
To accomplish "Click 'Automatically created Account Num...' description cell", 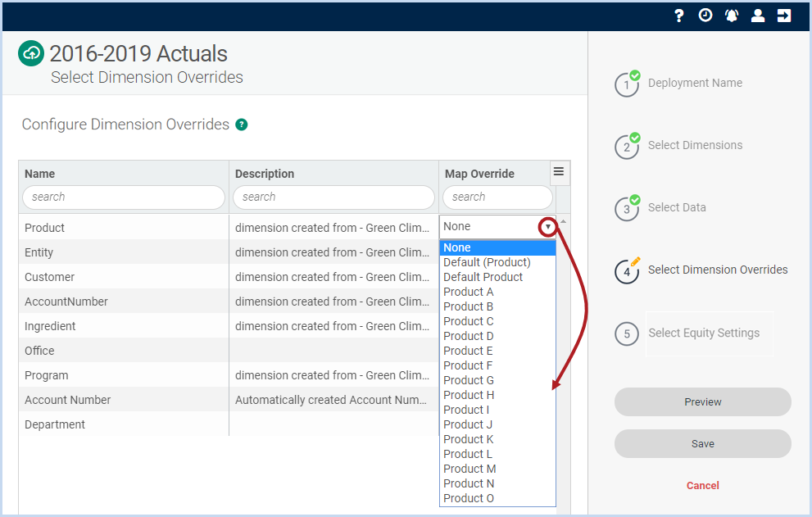I will 333,400.
